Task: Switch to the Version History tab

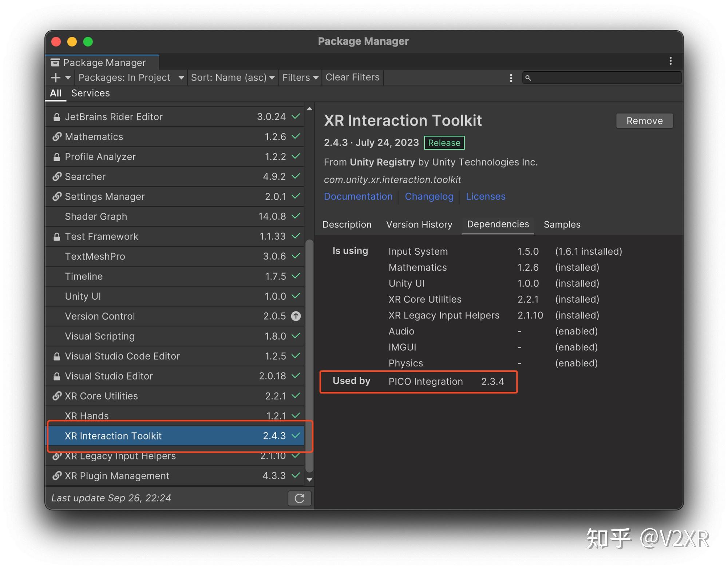Action: click(419, 224)
